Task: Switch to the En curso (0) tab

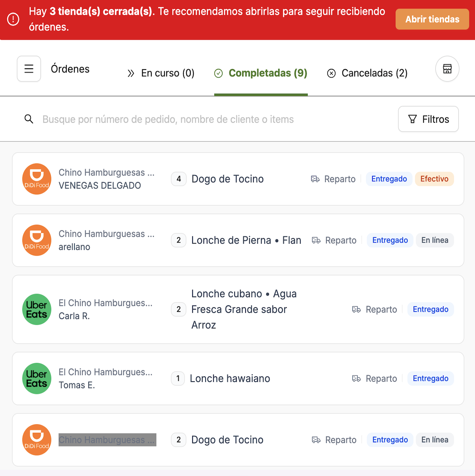Action: point(161,73)
